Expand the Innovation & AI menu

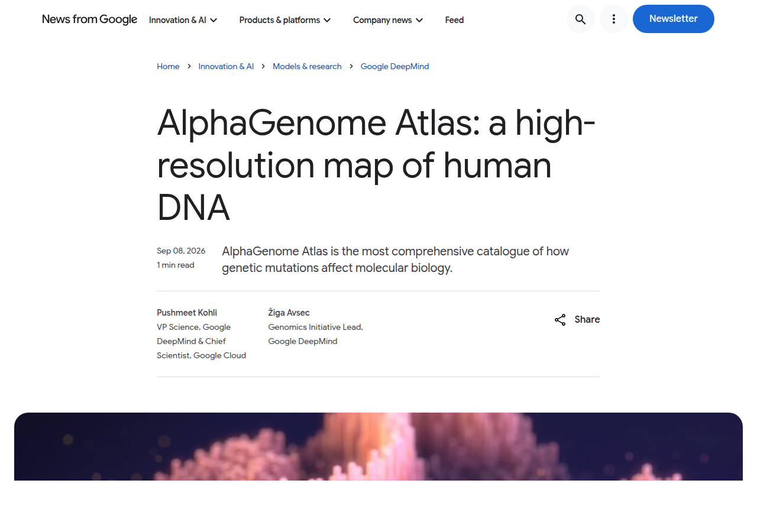(183, 20)
